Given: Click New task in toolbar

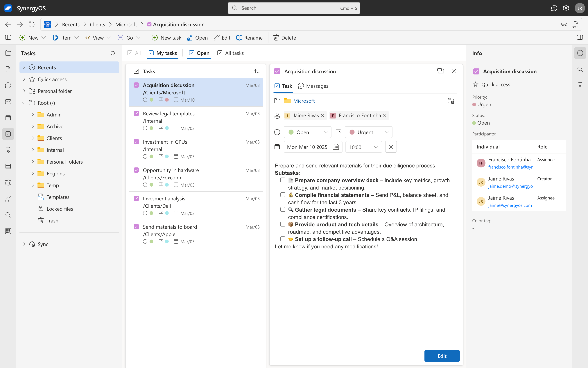Looking at the screenshot, I should (166, 38).
